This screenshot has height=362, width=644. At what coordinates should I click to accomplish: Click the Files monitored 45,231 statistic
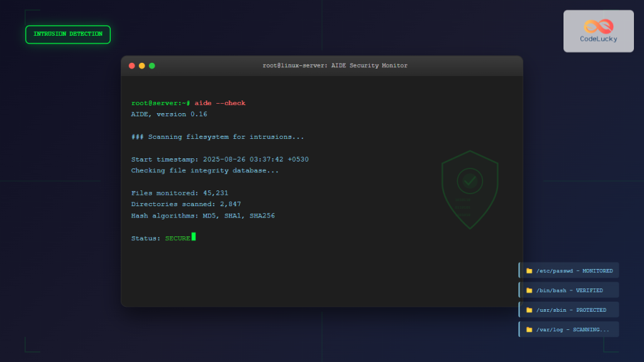pyautogui.click(x=180, y=192)
